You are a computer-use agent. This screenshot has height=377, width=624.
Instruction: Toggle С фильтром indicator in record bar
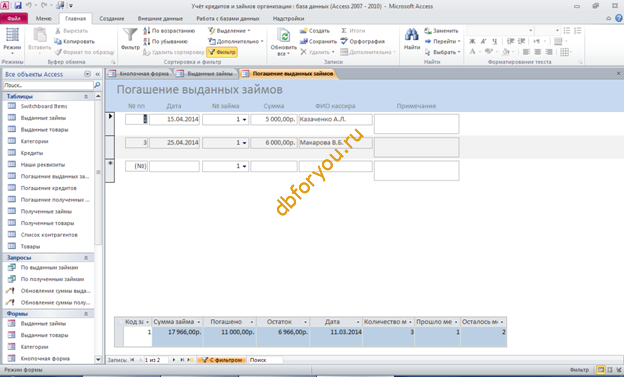pos(221,360)
